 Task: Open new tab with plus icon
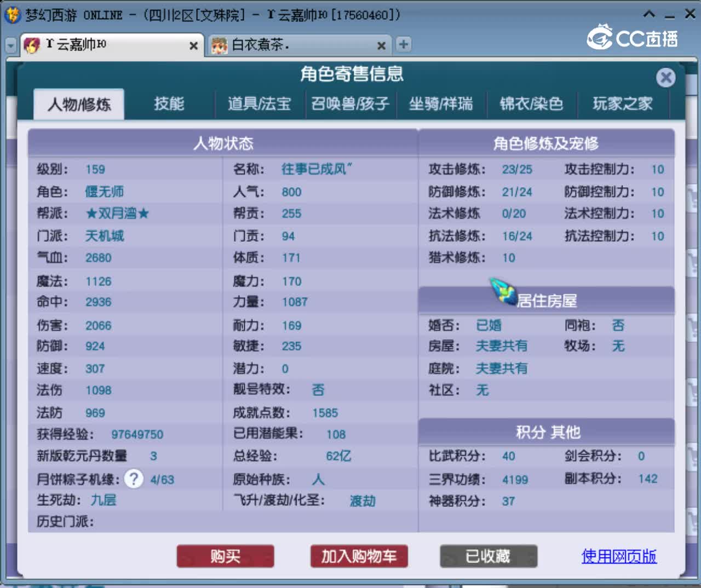[x=404, y=44]
